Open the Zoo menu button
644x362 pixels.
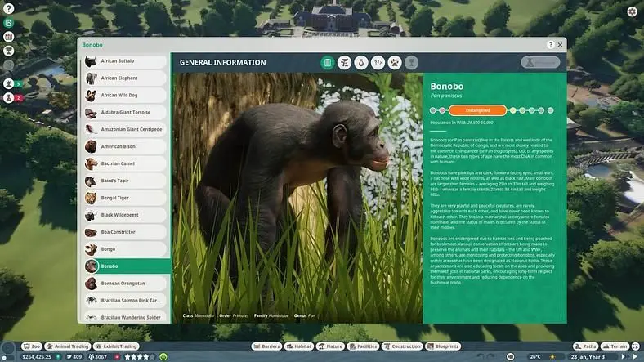pos(32,346)
